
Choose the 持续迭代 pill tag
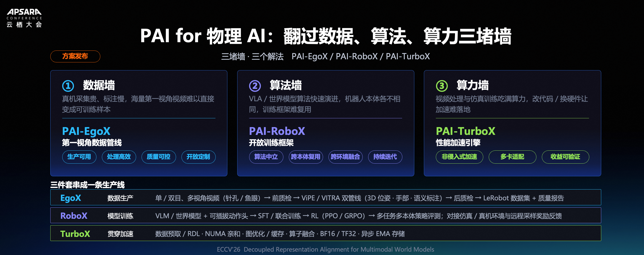(385, 157)
